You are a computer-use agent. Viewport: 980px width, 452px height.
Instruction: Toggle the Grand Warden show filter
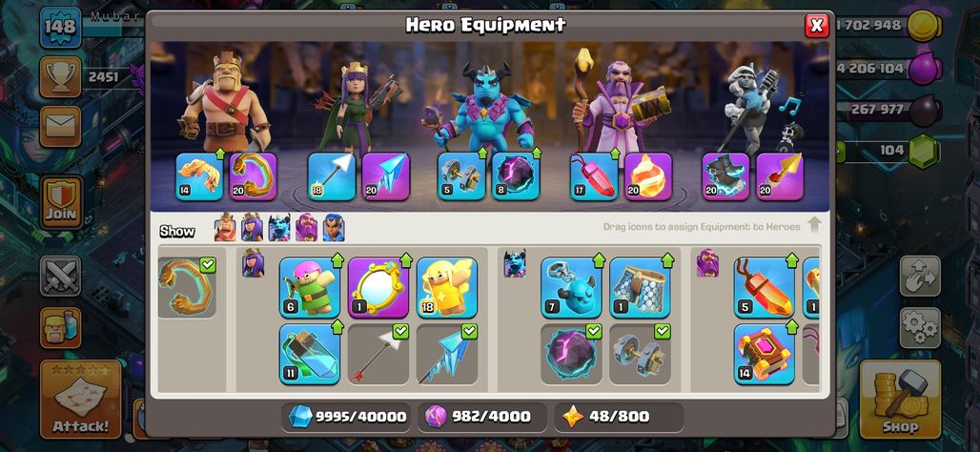306,228
